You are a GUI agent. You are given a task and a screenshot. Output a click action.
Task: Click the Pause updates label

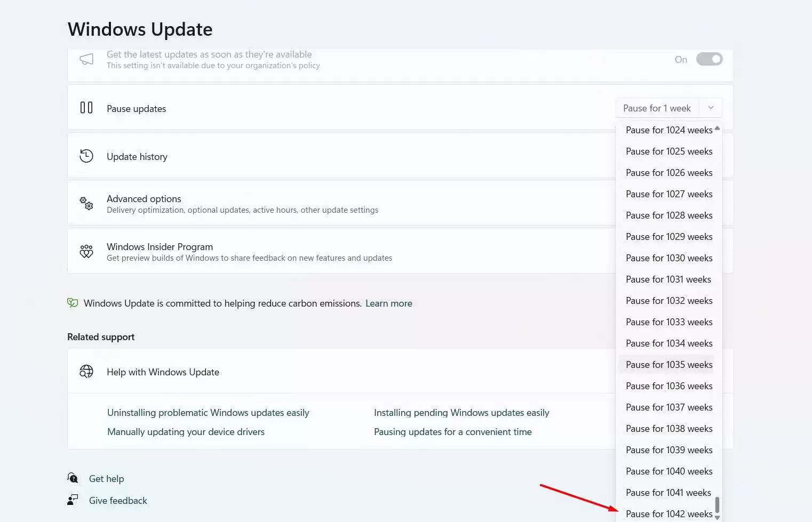click(x=136, y=109)
